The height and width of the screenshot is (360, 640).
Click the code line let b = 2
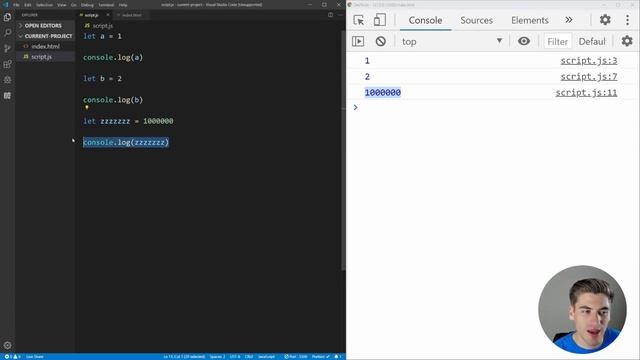(102, 78)
